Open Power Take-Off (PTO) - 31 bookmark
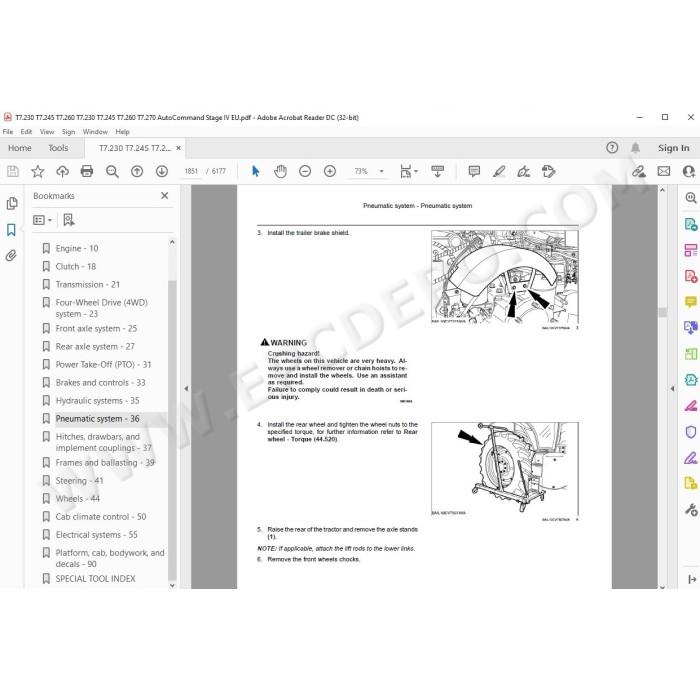Viewport: 700px width, 700px height. [x=104, y=364]
